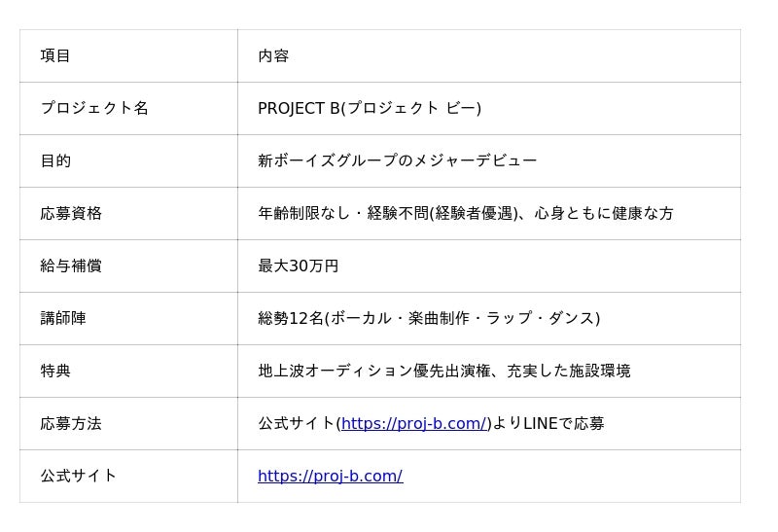
Task: Click the 最大30万円 value
Action: (298, 266)
